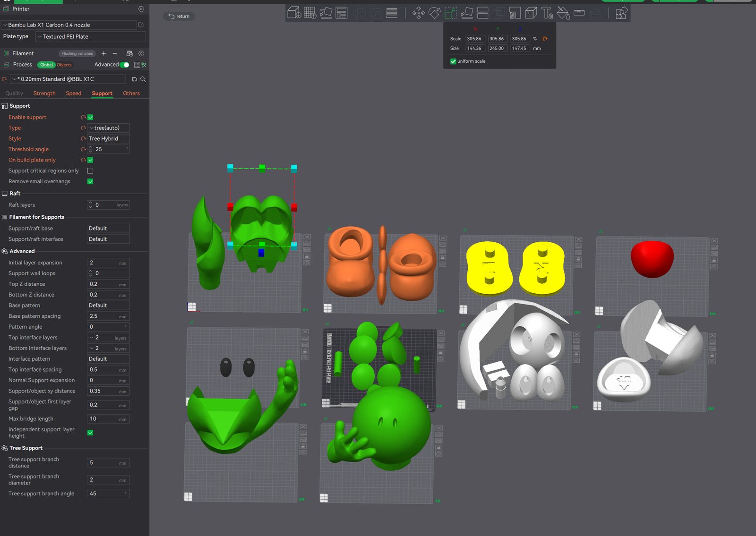Select the Measure ruler tool
Image resolution: width=756 pixels, height=536 pixels.
point(579,13)
